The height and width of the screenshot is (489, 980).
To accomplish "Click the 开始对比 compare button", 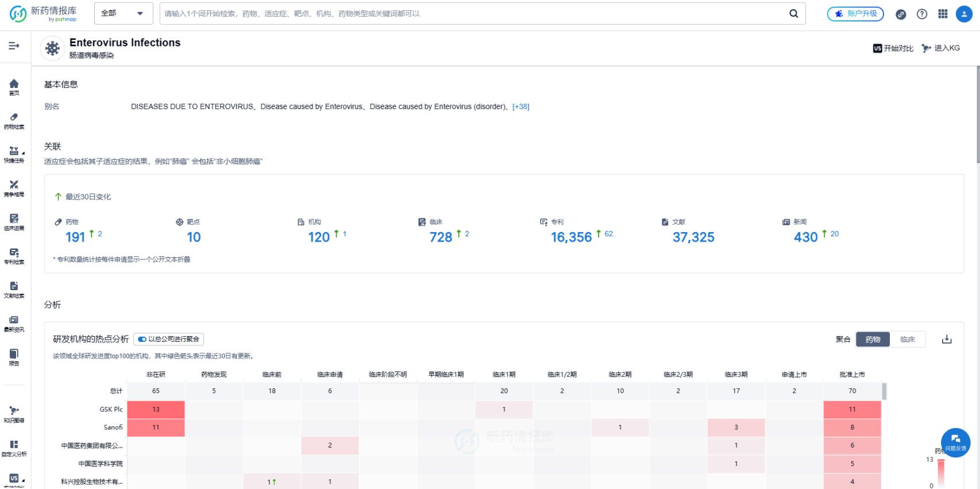I will pyautogui.click(x=893, y=48).
